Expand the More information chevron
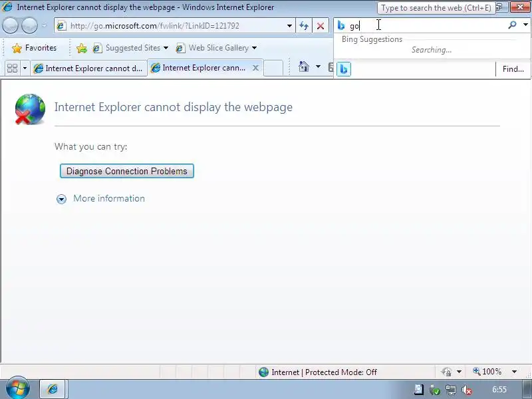 [x=61, y=199]
